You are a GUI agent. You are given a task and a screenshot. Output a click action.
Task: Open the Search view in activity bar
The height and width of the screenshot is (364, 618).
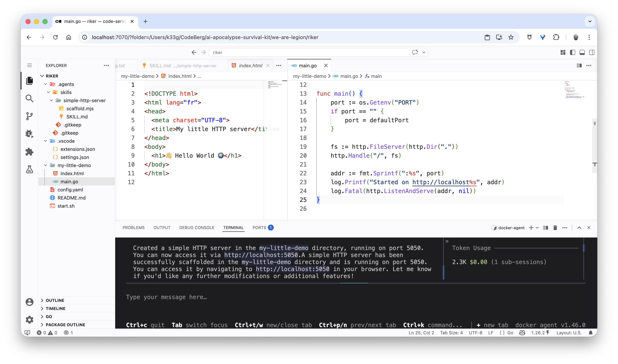pos(30,99)
